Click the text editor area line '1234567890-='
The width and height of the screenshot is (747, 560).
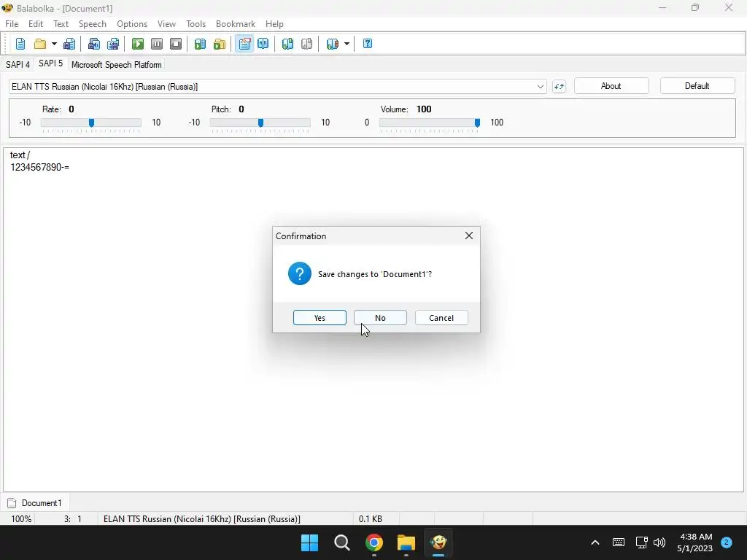tap(39, 167)
